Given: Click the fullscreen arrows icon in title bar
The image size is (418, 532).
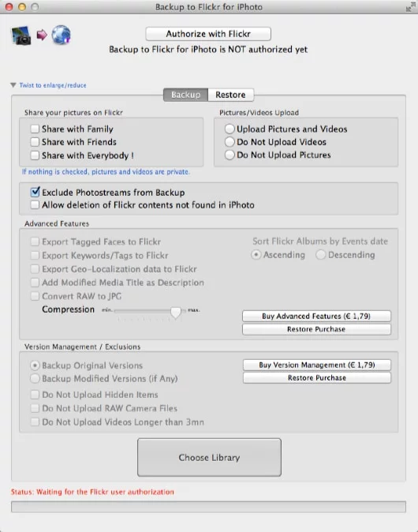Looking at the screenshot, I should (411, 7).
